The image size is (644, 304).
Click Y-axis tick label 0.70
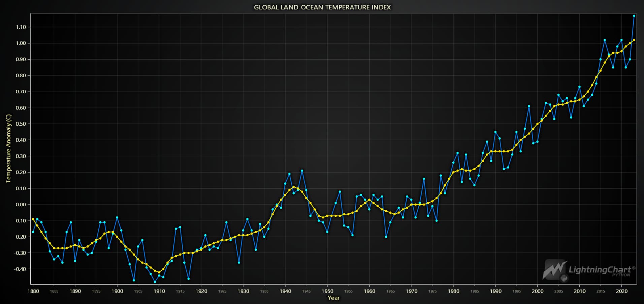coord(21,92)
